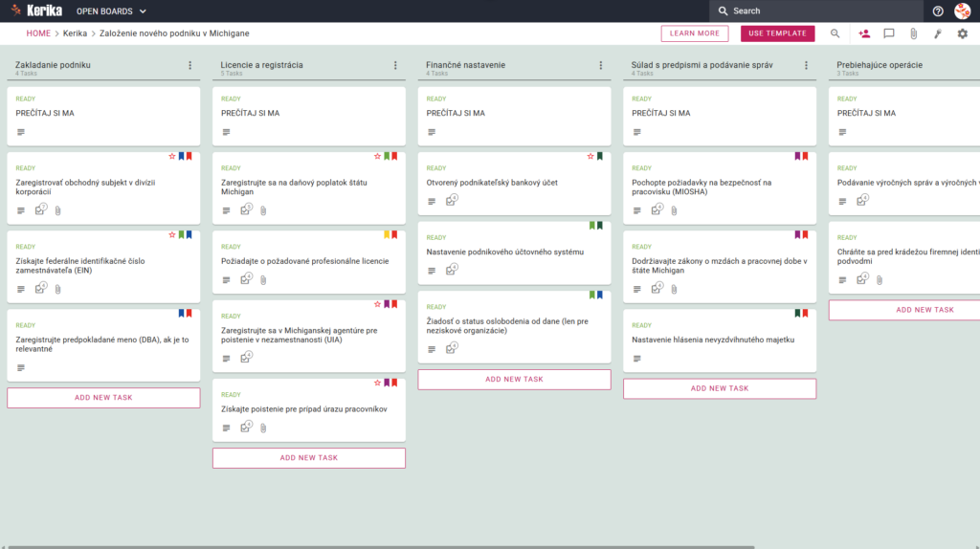
Task: Open the user profile avatar
Action: pyautogui.click(x=963, y=11)
